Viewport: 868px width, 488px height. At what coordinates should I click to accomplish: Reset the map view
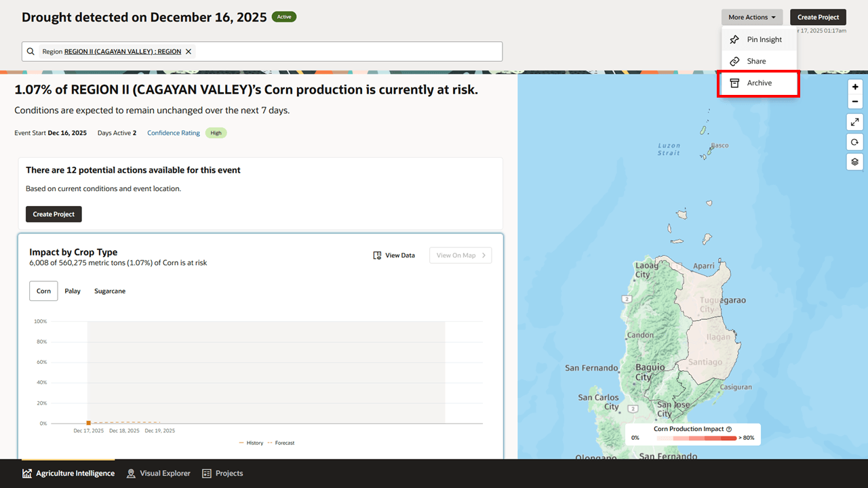[x=855, y=142]
